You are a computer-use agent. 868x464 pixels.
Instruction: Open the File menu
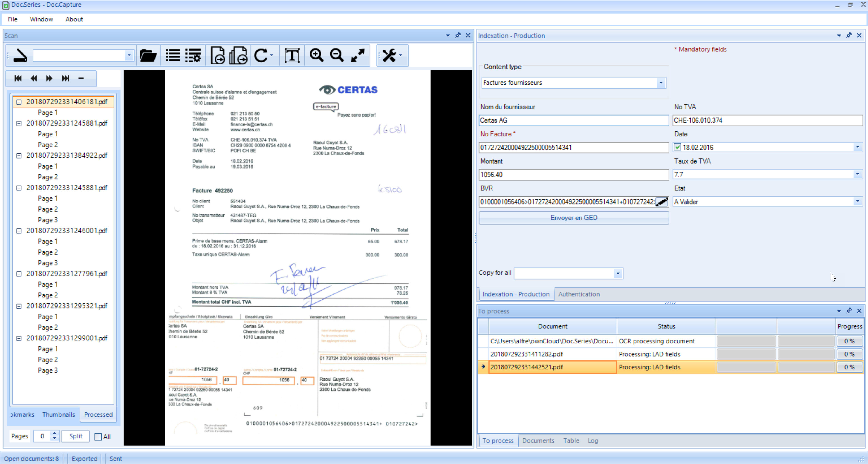click(12, 19)
